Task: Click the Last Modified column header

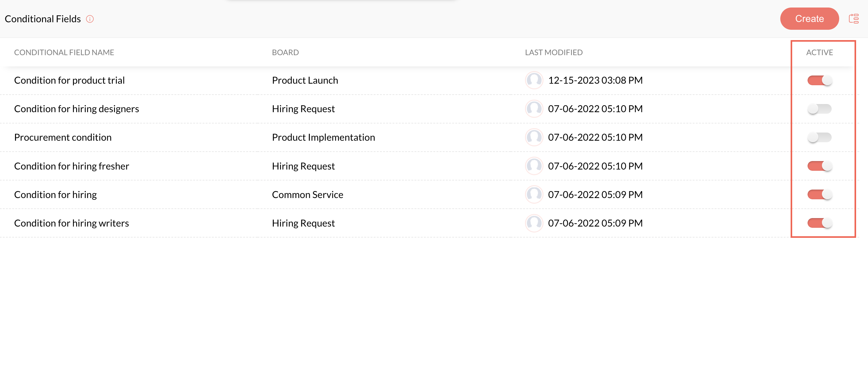Action: 554,52
